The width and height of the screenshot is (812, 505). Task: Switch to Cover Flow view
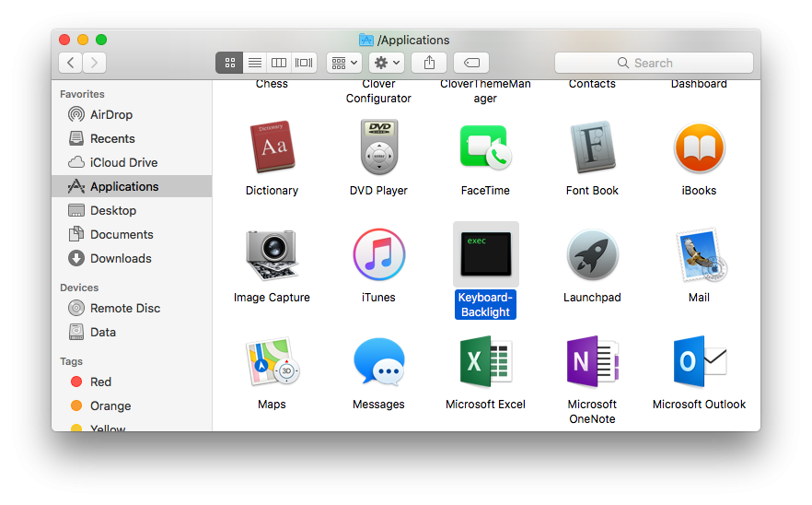(x=304, y=63)
